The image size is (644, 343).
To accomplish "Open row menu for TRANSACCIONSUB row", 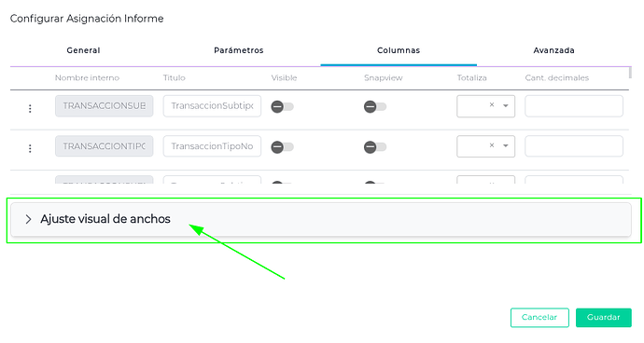I will click(30, 108).
